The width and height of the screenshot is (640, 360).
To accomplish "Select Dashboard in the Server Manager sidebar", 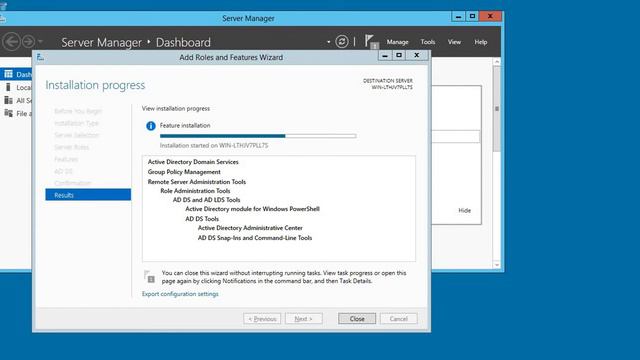I will click(x=16, y=74).
